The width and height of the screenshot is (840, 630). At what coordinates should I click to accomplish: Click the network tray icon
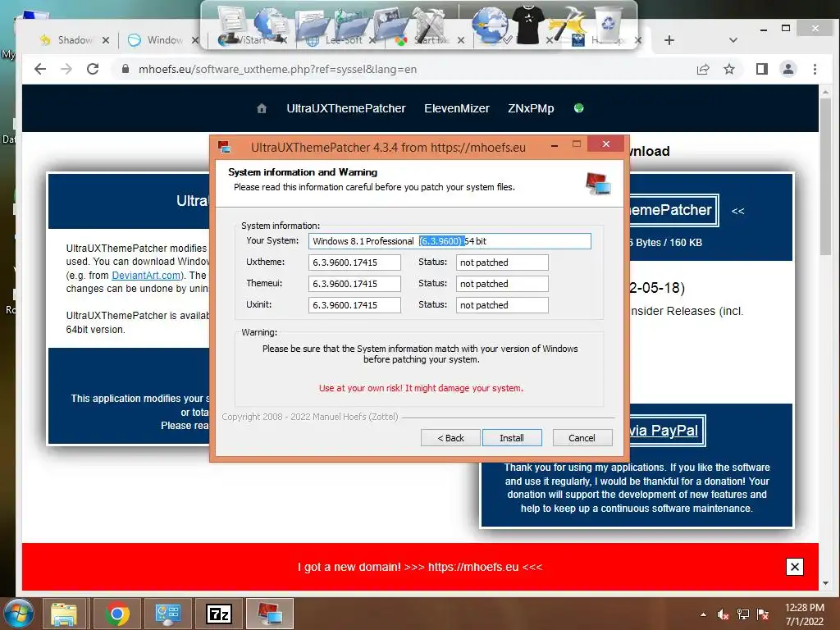(x=743, y=614)
